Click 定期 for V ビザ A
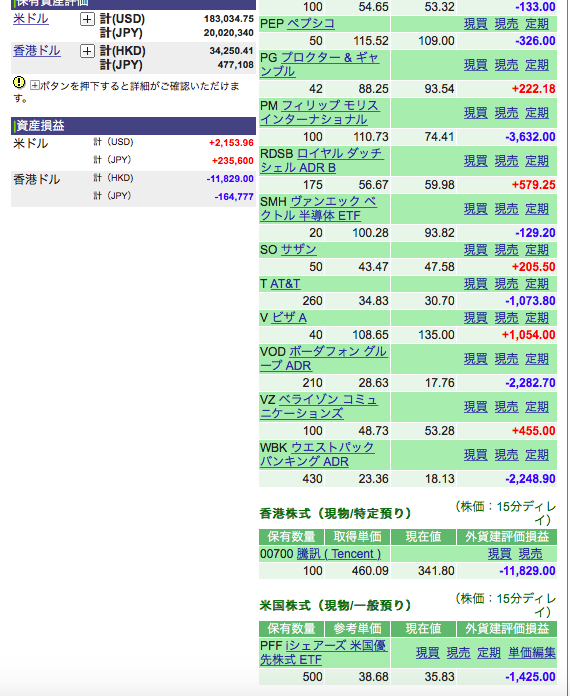The width and height of the screenshot is (570, 696). coord(537,318)
